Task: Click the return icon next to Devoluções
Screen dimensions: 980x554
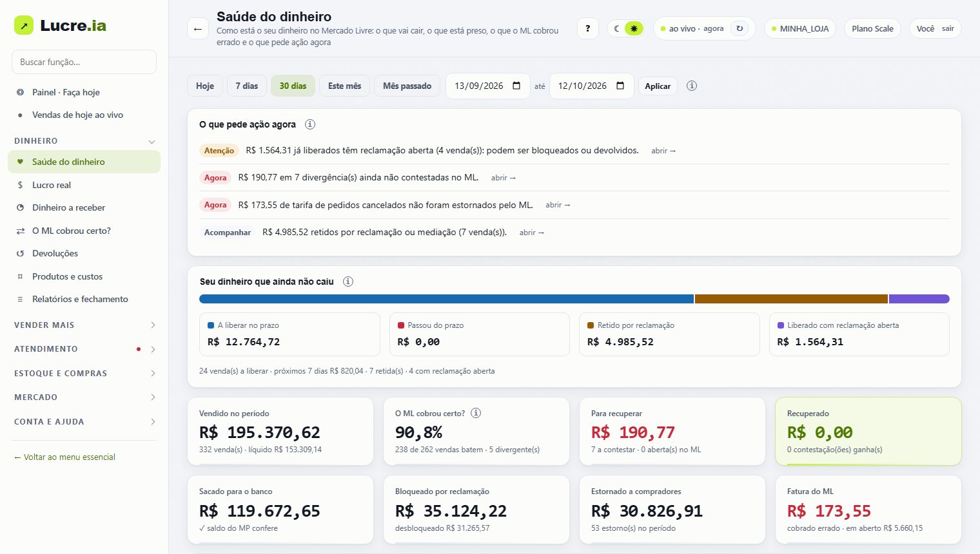Action: click(x=20, y=253)
